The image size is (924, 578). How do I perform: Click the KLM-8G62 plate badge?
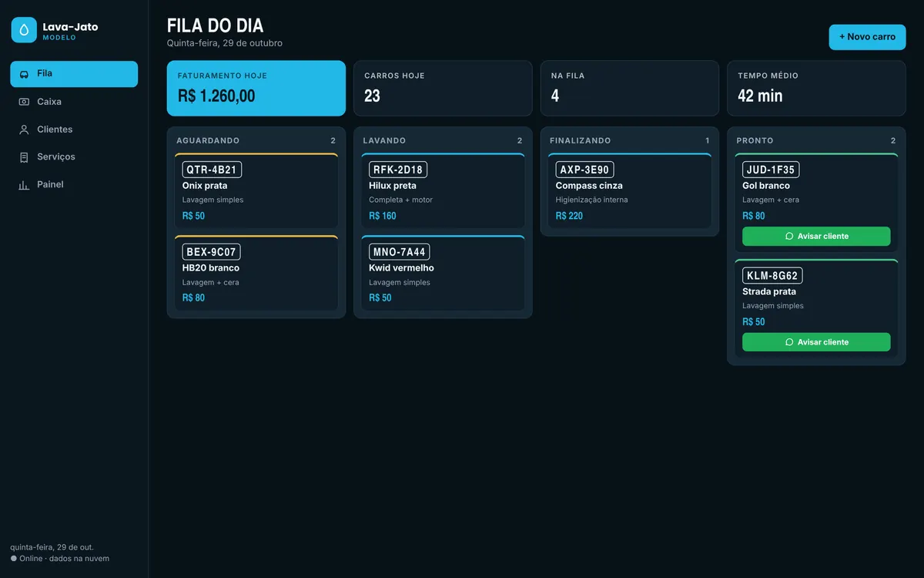pos(772,276)
